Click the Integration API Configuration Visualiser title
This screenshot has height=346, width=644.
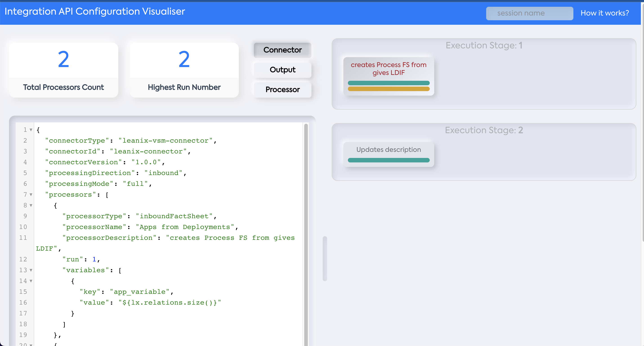click(x=94, y=11)
